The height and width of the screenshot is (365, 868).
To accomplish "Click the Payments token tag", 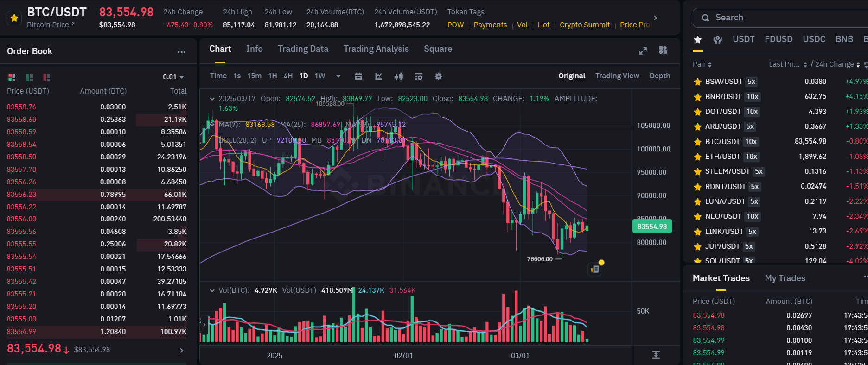I will tap(490, 25).
